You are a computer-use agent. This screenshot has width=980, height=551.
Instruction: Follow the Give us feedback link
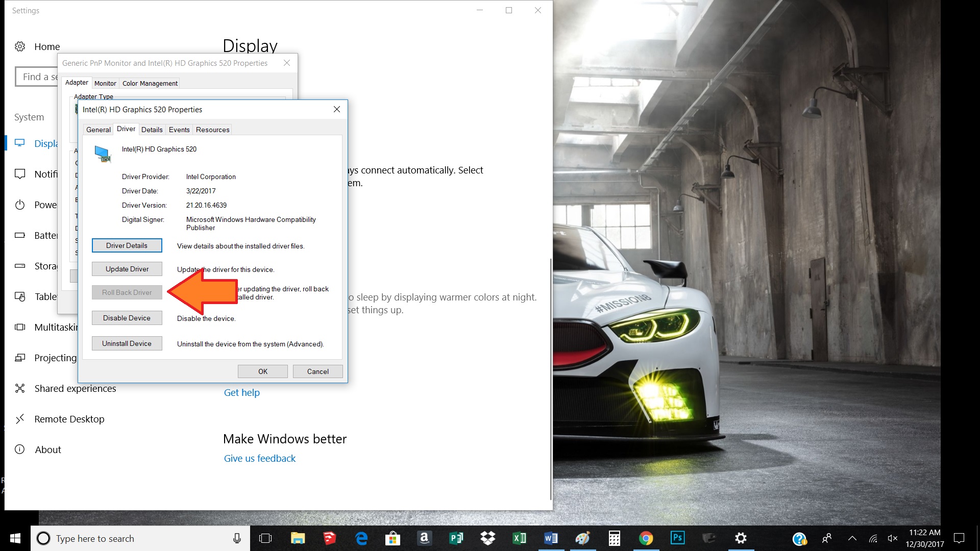[x=259, y=458]
